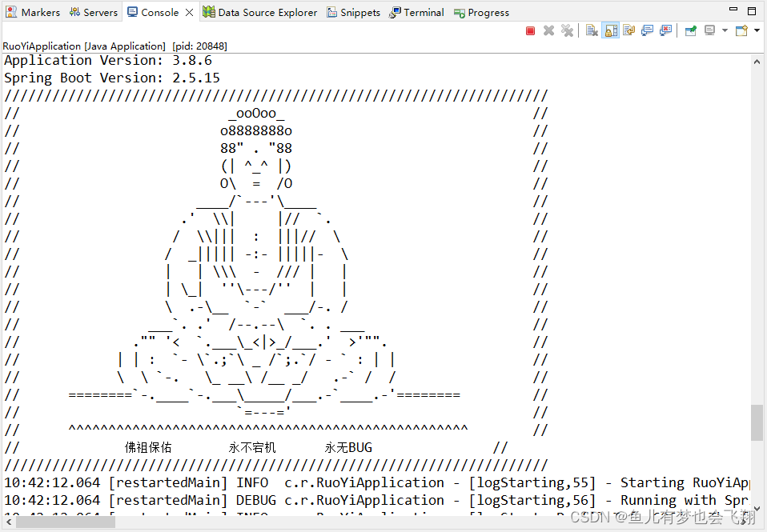
Task: Toggle Word Wrap in console
Action: [629, 31]
